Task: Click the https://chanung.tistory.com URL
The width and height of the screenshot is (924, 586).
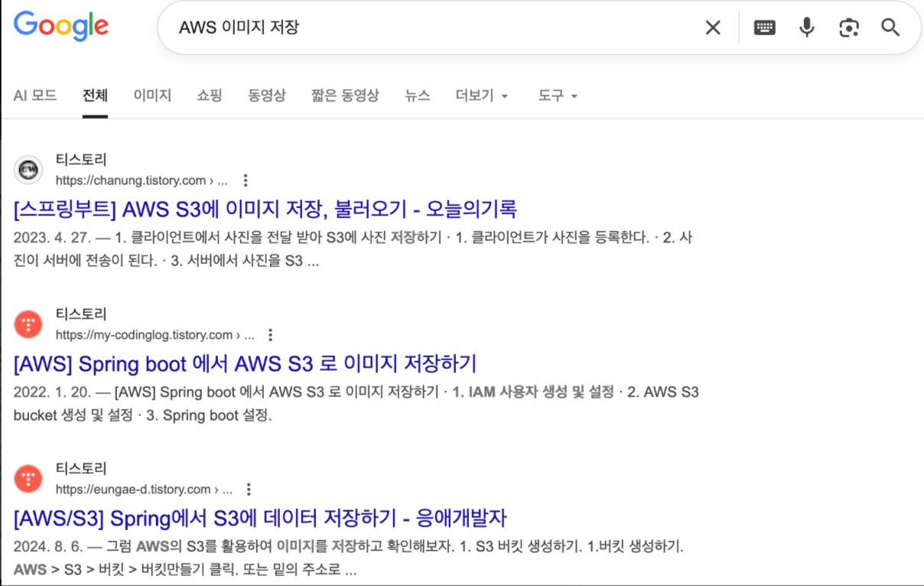Action: point(142,181)
